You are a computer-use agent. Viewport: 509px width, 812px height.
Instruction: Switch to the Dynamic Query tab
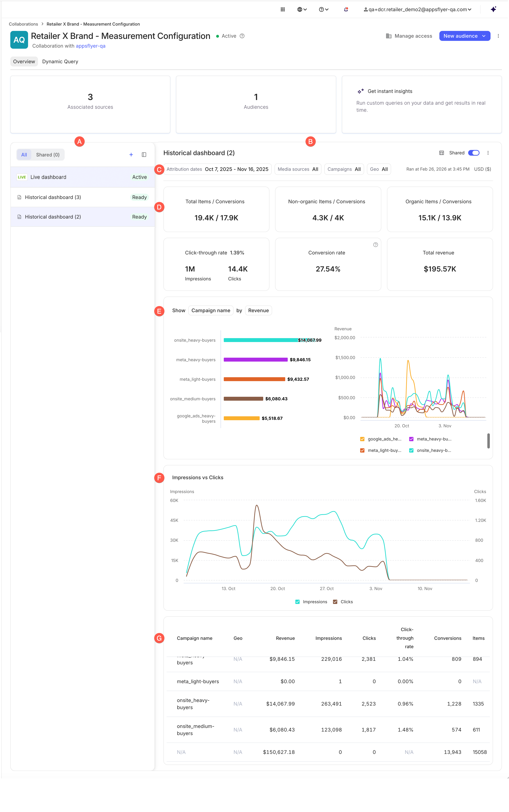[60, 62]
